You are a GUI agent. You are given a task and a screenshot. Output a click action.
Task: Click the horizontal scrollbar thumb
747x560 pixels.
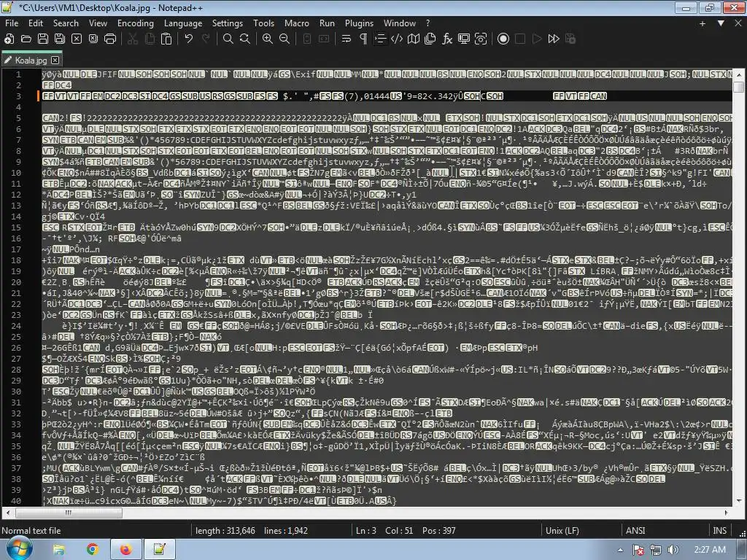[x=69, y=513]
